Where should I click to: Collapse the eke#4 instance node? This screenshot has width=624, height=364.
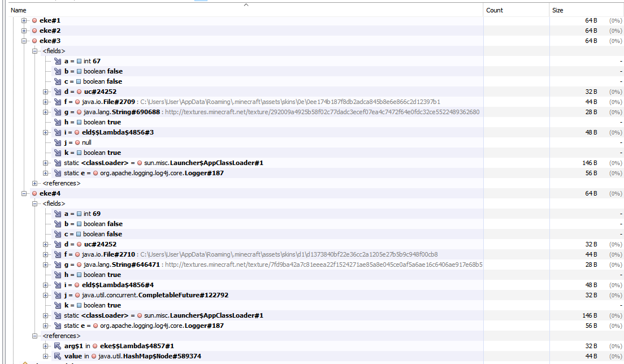coord(24,193)
